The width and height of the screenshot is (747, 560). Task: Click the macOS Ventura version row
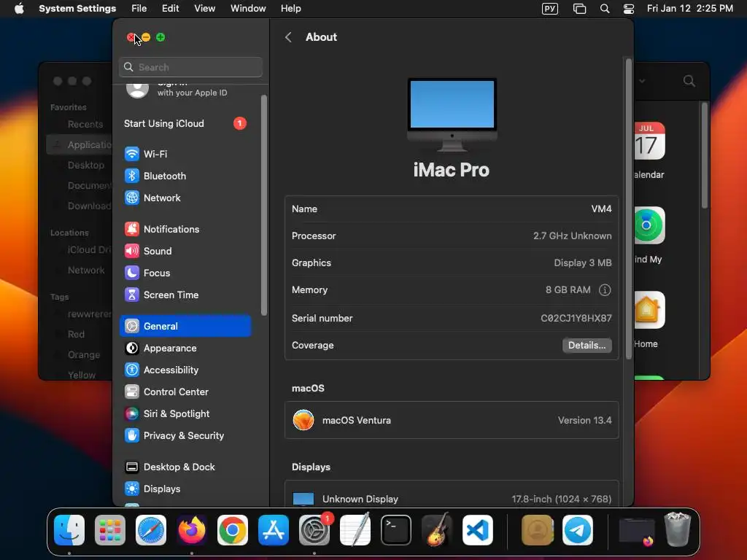click(452, 421)
